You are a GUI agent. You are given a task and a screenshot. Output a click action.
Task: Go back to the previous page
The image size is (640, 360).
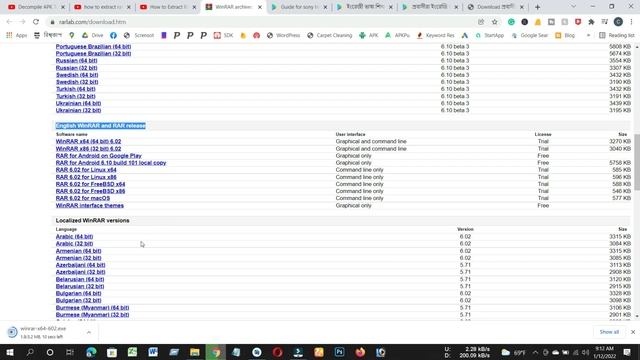[x=9, y=22]
